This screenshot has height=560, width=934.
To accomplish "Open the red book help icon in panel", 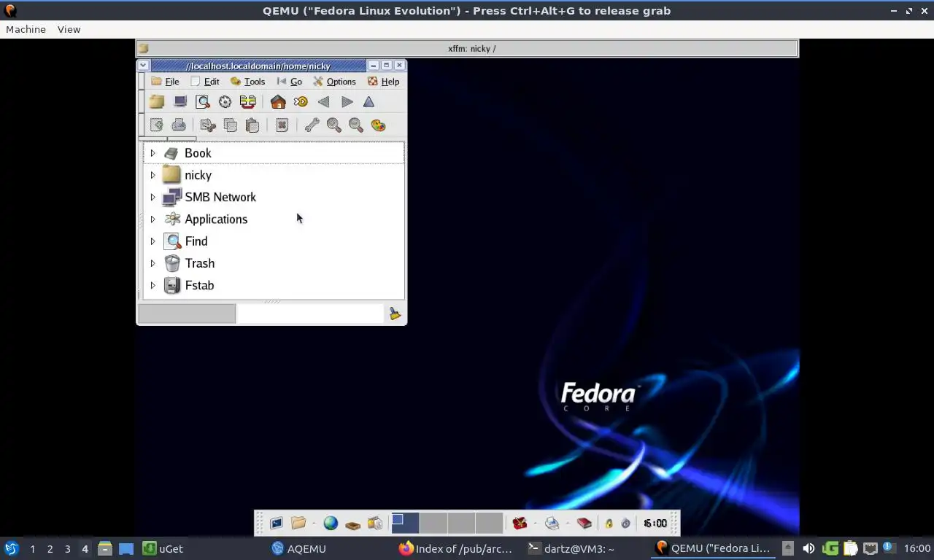I will (x=584, y=524).
